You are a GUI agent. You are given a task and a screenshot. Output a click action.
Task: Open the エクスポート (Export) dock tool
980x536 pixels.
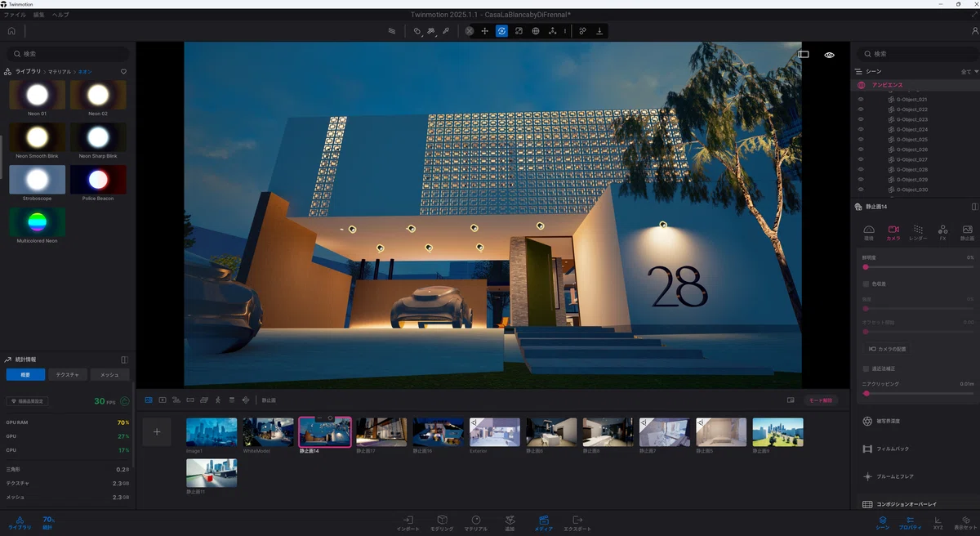pyautogui.click(x=577, y=523)
